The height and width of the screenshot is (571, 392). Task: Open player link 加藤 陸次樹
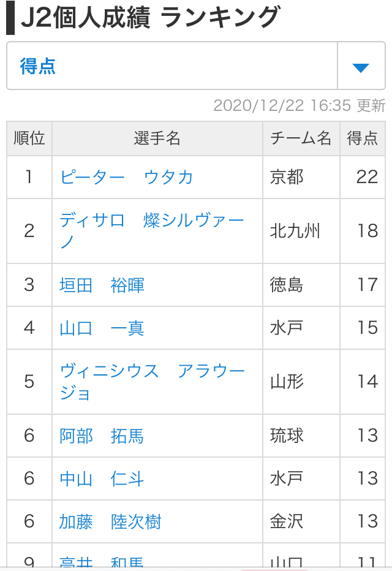(110, 521)
